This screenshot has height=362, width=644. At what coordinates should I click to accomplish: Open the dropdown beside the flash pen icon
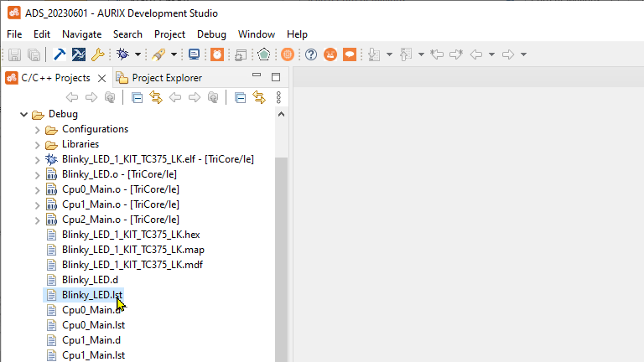(174, 54)
